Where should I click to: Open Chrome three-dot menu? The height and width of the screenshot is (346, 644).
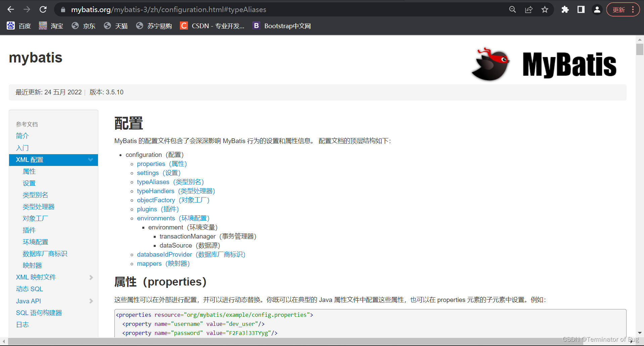point(633,9)
